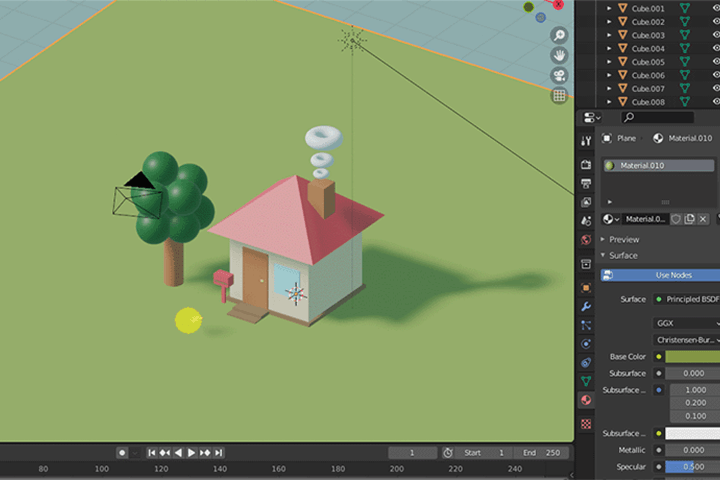Expand the Cube.002 outliner row
The image size is (720, 480).
[x=609, y=22]
